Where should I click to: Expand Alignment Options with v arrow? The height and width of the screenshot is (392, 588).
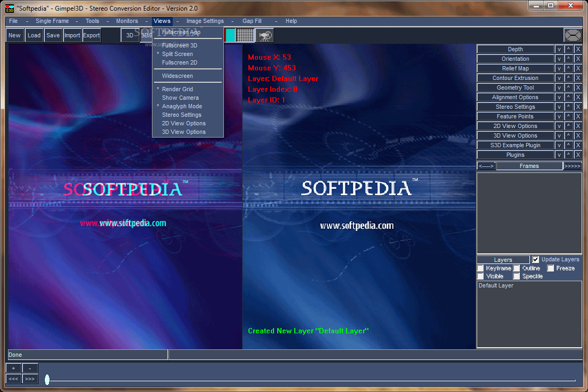tap(559, 97)
